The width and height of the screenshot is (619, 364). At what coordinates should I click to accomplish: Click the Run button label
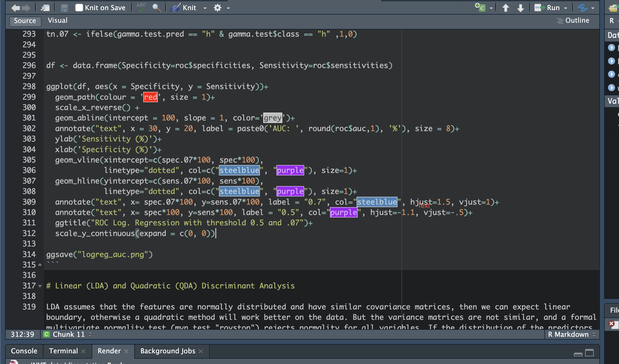point(553,8)
